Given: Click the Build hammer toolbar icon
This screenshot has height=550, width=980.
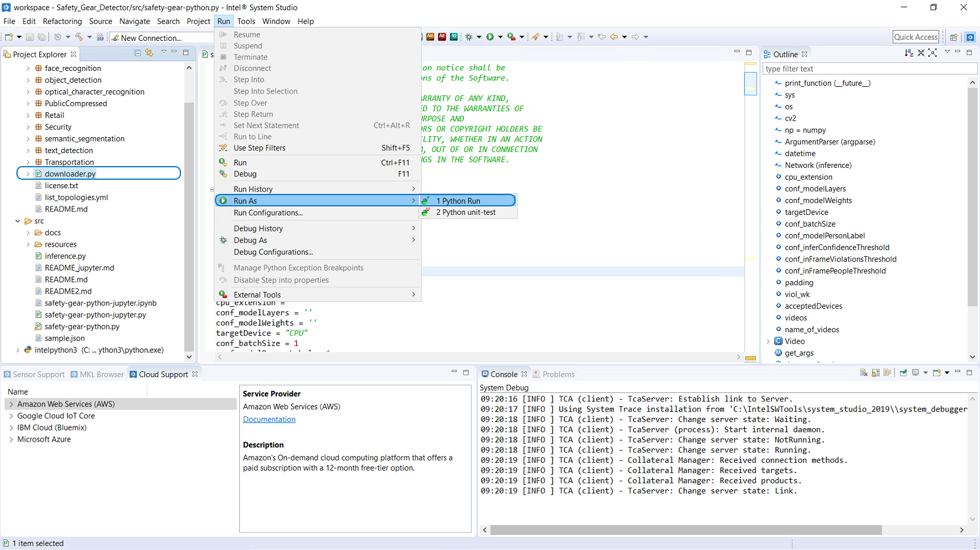Looking at the screenshot, I should (79, 37).
